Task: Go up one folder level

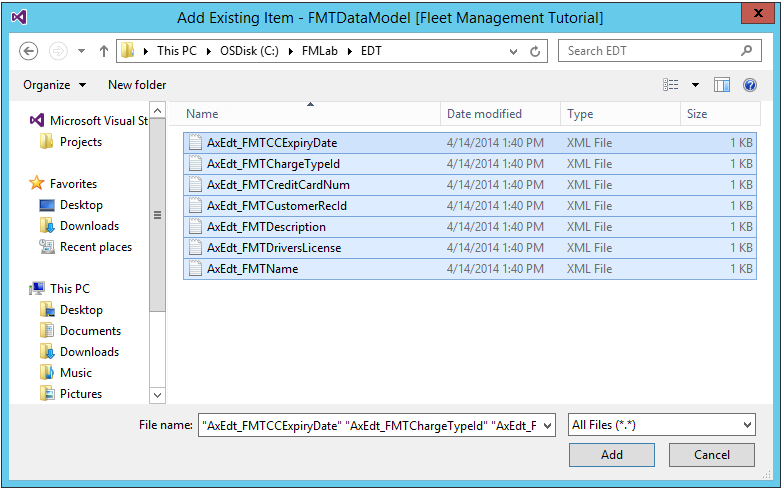Action: pos(104,51)
